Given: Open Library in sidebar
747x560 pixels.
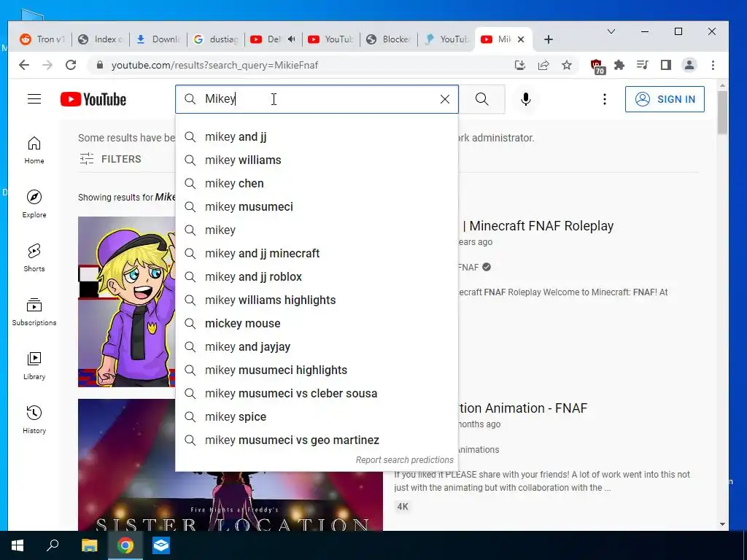Looking at the screenshot, I should coord(34,366).
